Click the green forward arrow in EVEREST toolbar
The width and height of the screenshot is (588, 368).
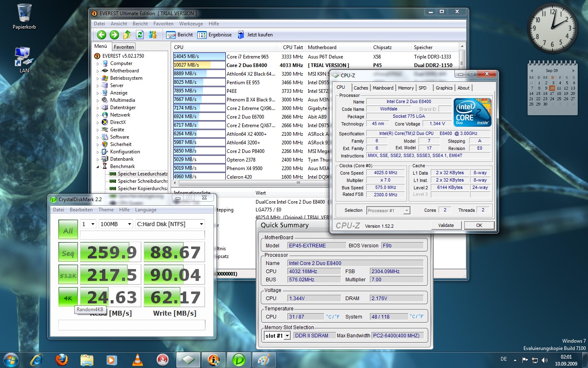pyautogui.click(x=114, y=35)
